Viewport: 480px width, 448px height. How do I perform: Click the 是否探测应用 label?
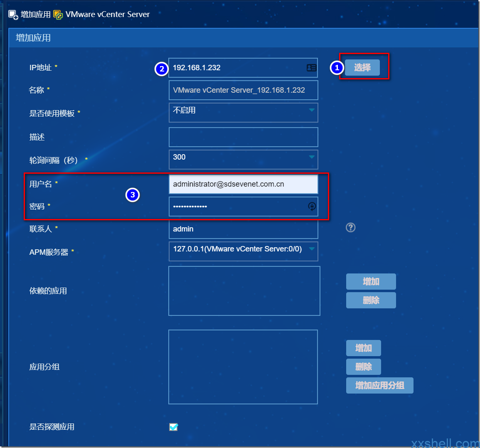(52, 427)
